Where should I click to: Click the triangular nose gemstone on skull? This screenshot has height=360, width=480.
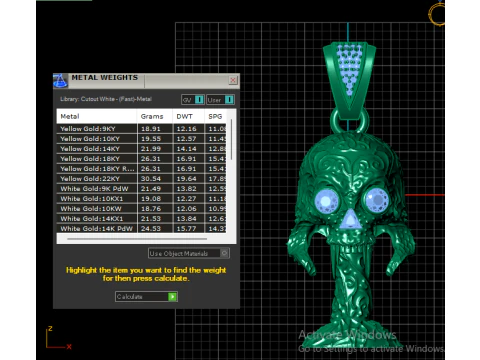pyautogui.click(x=350, y=219)
